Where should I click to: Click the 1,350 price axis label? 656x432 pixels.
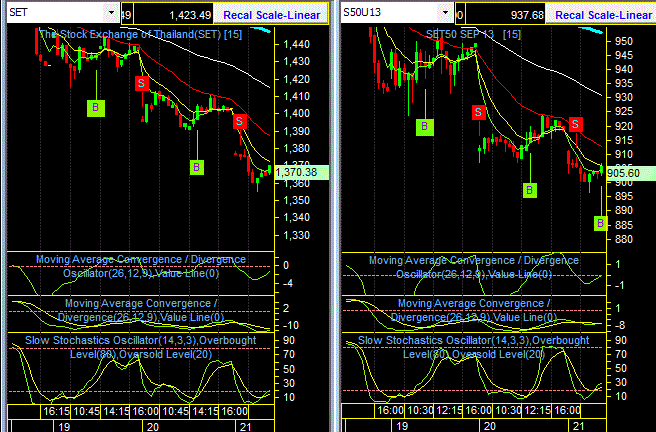pos(297,200)
